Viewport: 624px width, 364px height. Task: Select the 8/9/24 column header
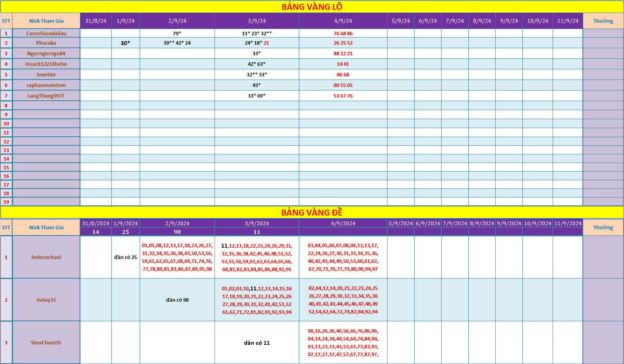click(x=482, y=21)
